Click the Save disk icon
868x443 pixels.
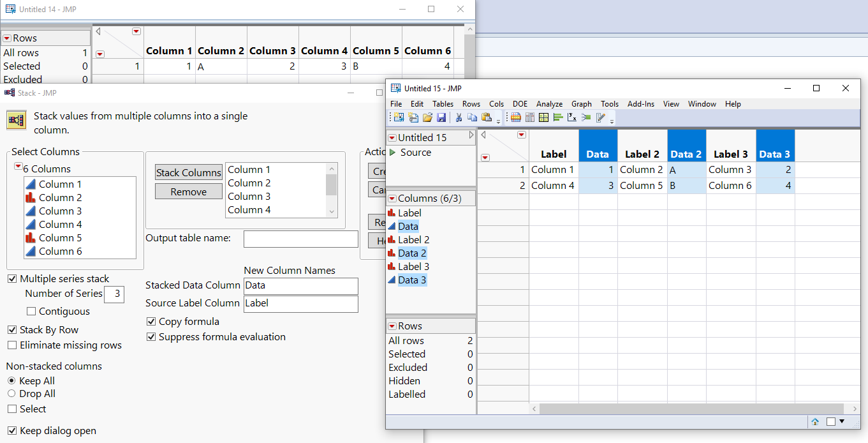coord(441,117)
